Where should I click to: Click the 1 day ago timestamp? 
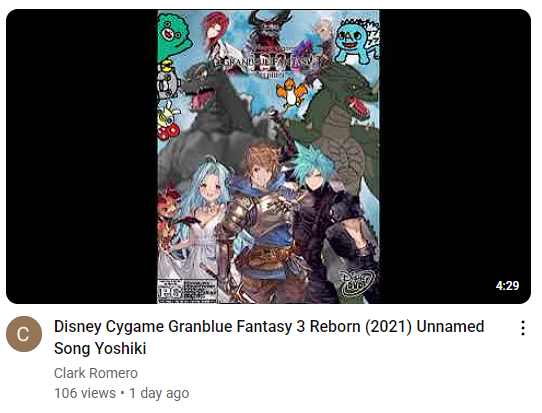click(159, 393)
